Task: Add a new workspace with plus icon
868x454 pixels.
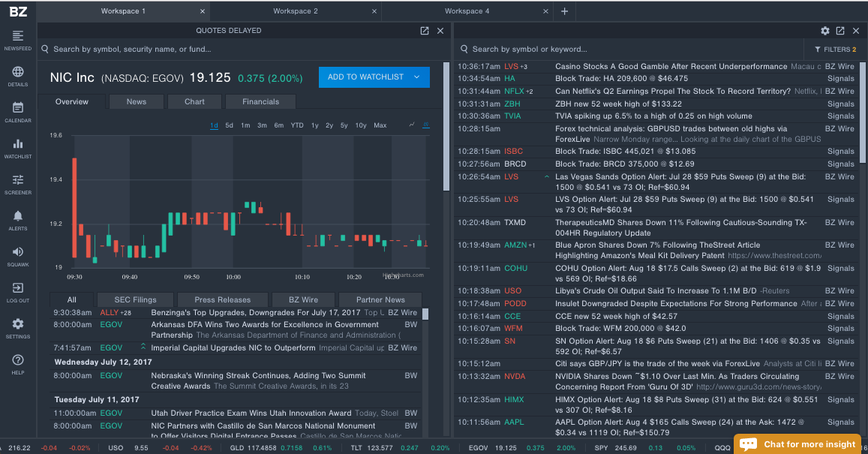Action: coord(565,11)
